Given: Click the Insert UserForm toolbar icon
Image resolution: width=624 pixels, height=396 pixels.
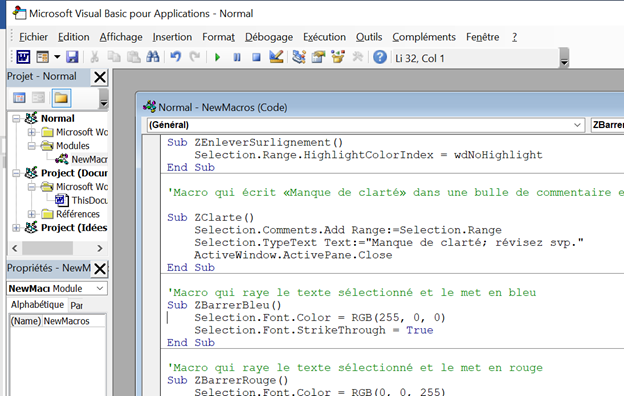Looking at the screenshot, I should point(42,57).
